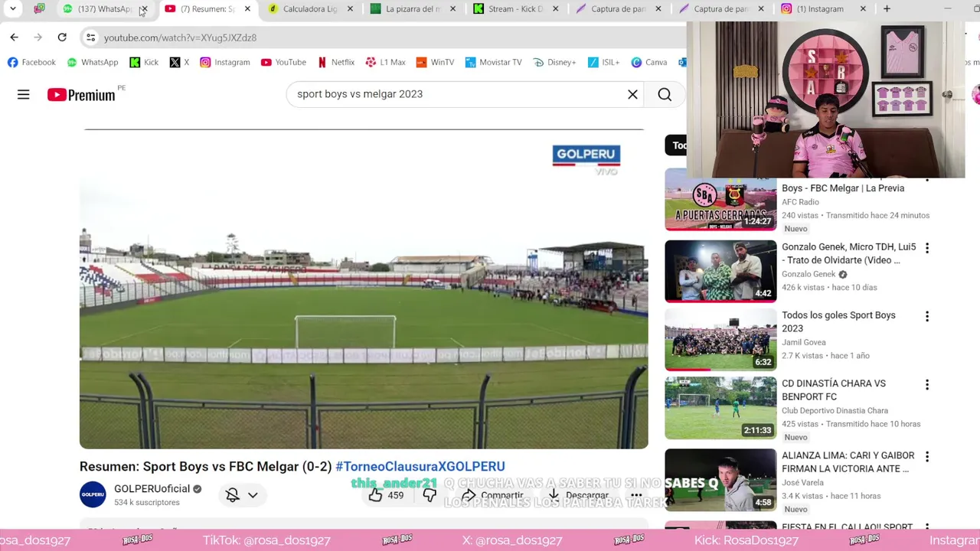
Task: Switch to first Captura de pantalla tab
Action: tap(617, 8)
